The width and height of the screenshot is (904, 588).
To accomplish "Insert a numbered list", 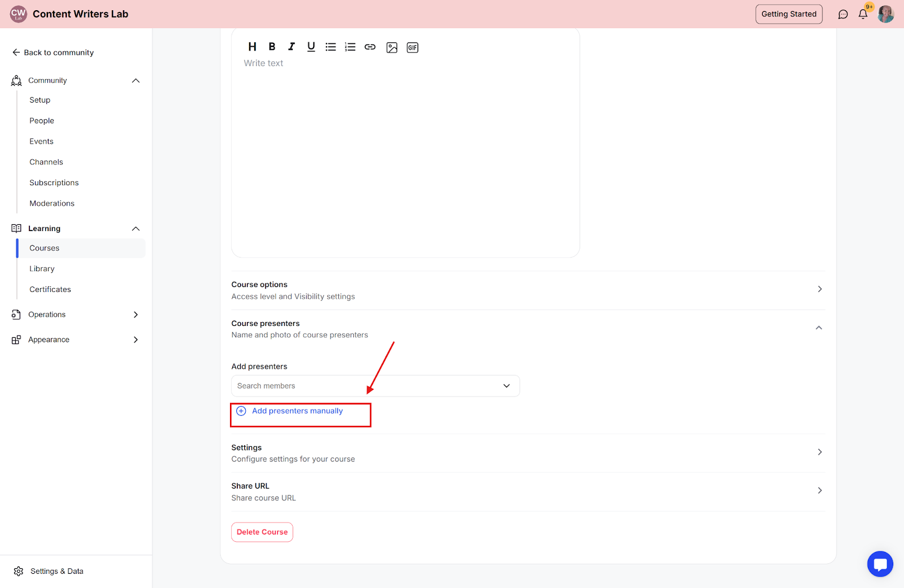I will point(350,47).
